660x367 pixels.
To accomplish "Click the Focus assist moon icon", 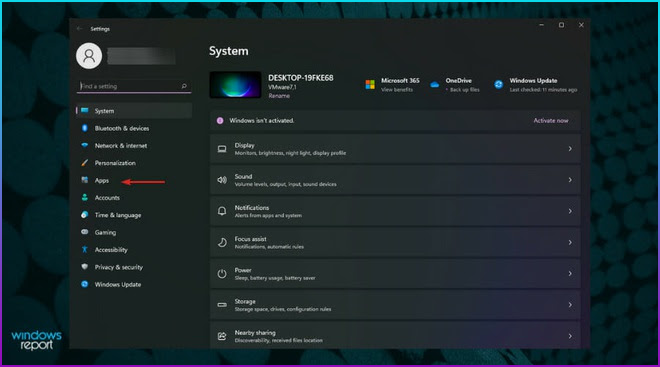I will click(x=222, y=242).
